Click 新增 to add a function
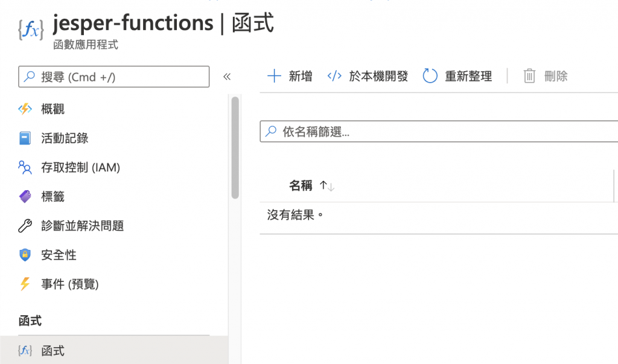 click(290, 75)
